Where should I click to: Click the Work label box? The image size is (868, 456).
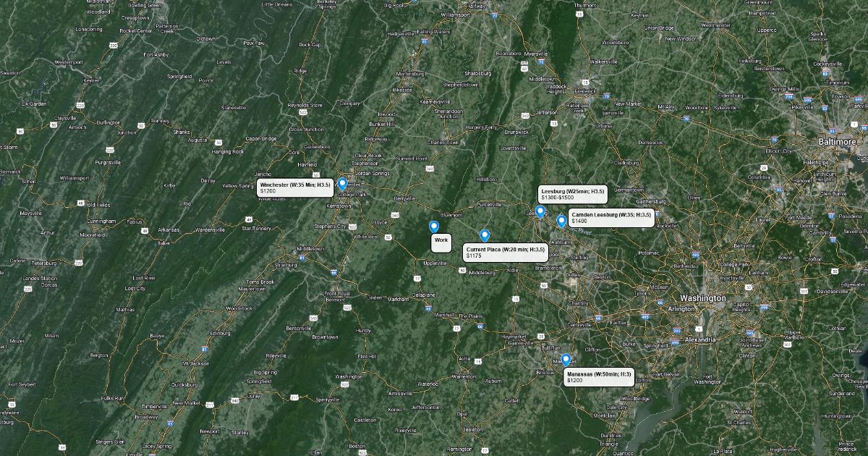pyautogui.click(x=441, y=243)
